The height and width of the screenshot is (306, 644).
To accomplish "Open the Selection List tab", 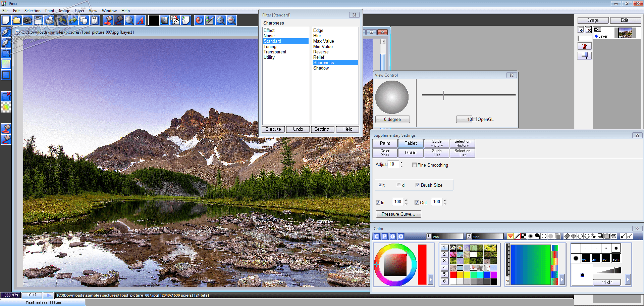I will (463, 153).
